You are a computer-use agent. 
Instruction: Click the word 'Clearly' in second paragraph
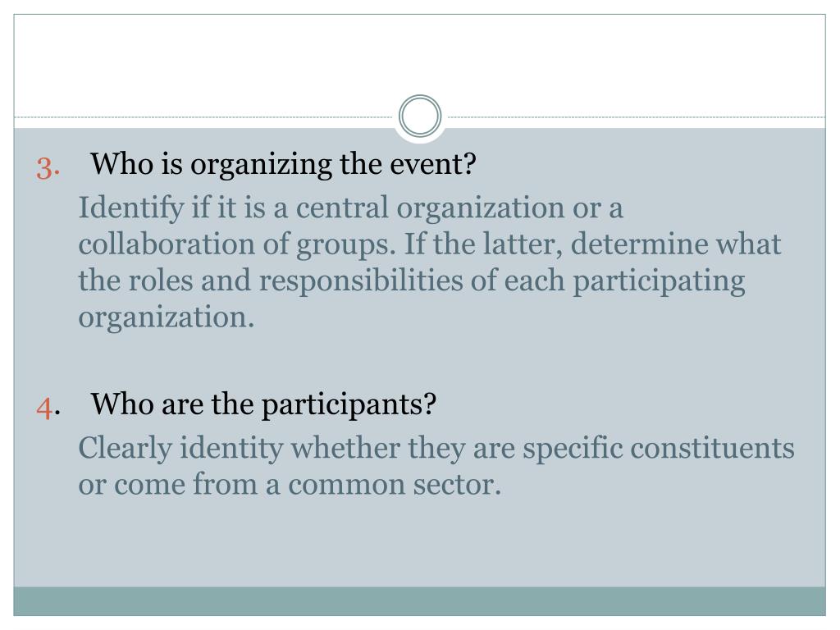click(x=125, y=449)
